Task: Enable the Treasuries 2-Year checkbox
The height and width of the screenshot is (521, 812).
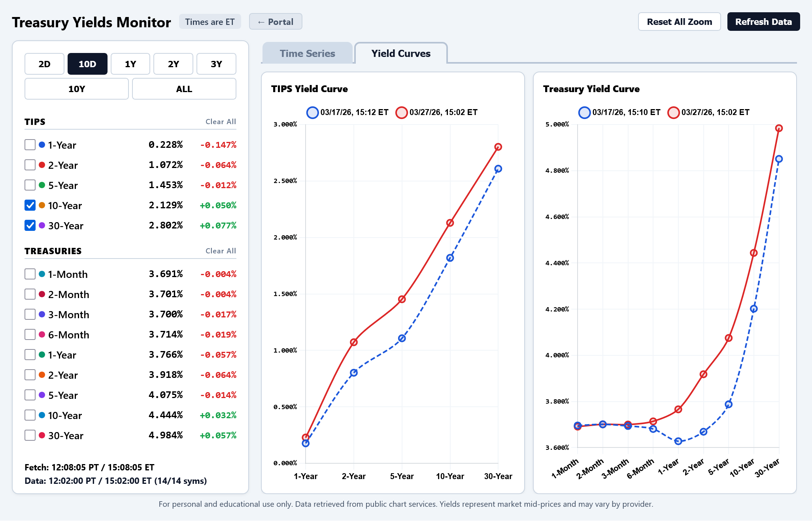Action: 30,375
